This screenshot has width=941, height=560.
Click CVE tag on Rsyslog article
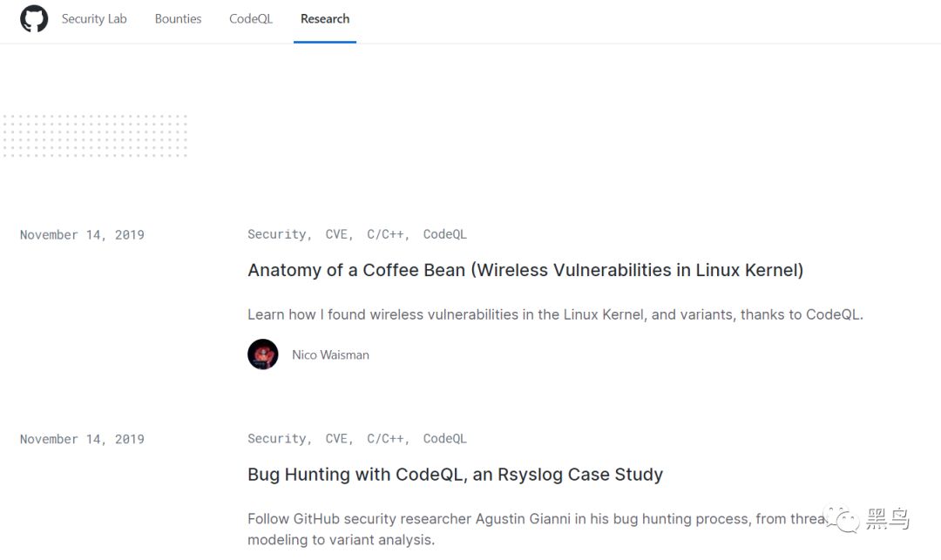[336, 439]
